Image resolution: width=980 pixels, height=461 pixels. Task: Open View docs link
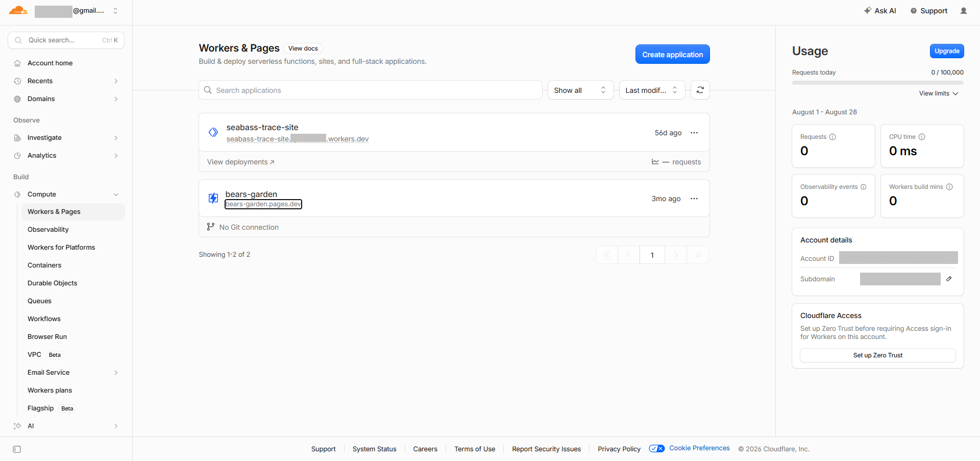(x=303, y=48)
